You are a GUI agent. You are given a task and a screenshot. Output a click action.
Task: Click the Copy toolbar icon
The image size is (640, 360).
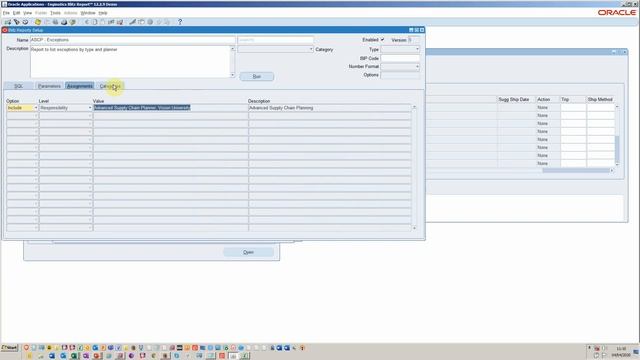(x=95, y=22)
